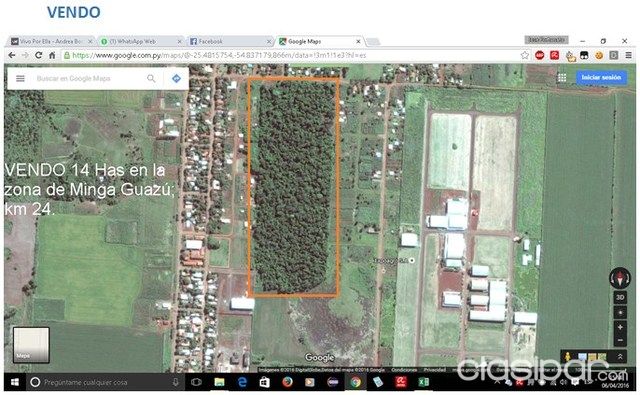Image resolution: width=640 pixels, height=395 pixels.
Task: Expand the imagery strip with double chevron
Action: pyautogui.click(x=620, y=357)
